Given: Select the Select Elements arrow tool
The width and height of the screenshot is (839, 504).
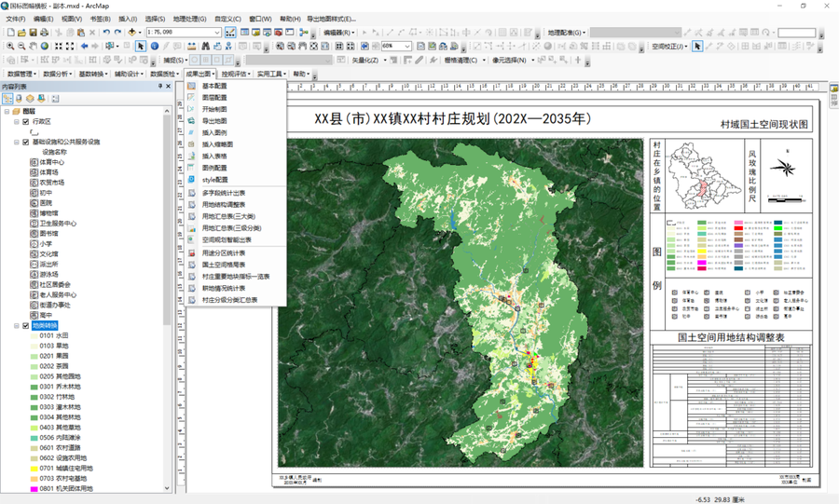Looking at the screenshot, I should coord(140,47).
